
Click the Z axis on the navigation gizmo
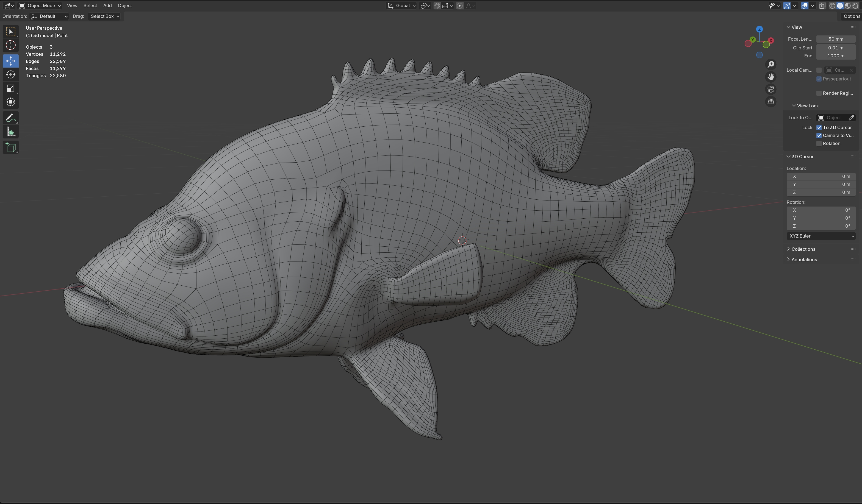point(759,29)
